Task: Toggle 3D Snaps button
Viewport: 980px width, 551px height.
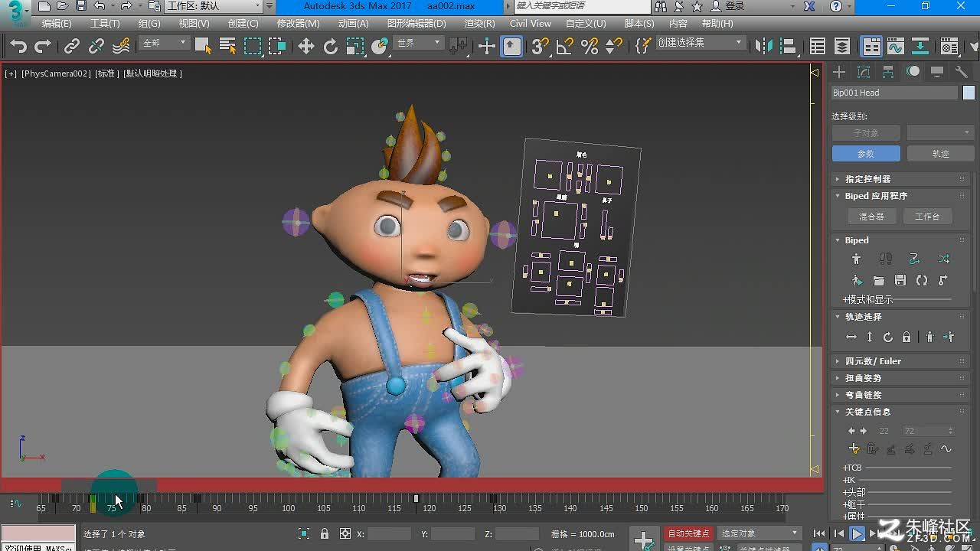Action: 541,47
